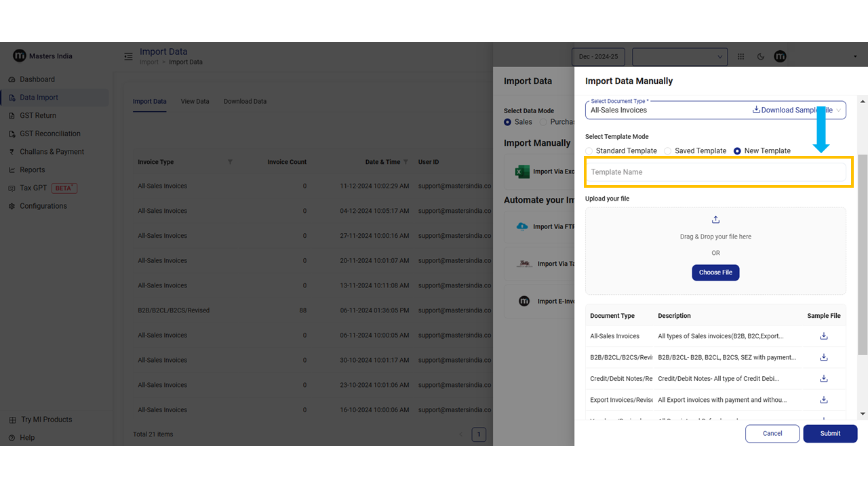This screenshot has height=488, width=868.
Task: Download Credit/Debit Notes sample file icon
Action: (823, 379)
